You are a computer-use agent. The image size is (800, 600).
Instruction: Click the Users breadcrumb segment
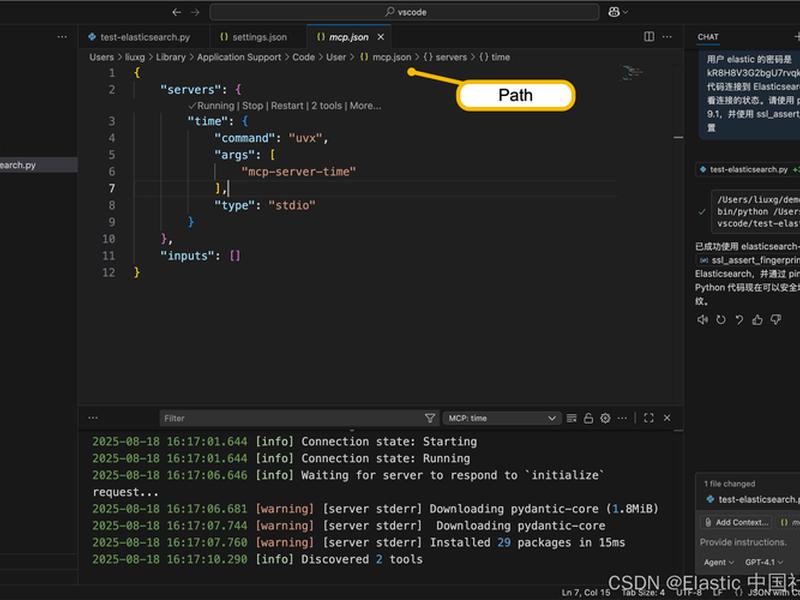click(102, 57)
